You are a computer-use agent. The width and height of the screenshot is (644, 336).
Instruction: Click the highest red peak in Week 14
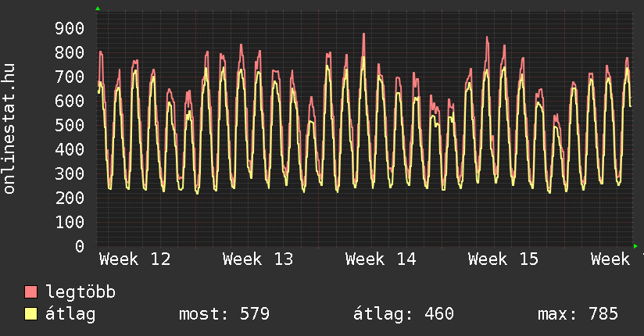point(363,34)
